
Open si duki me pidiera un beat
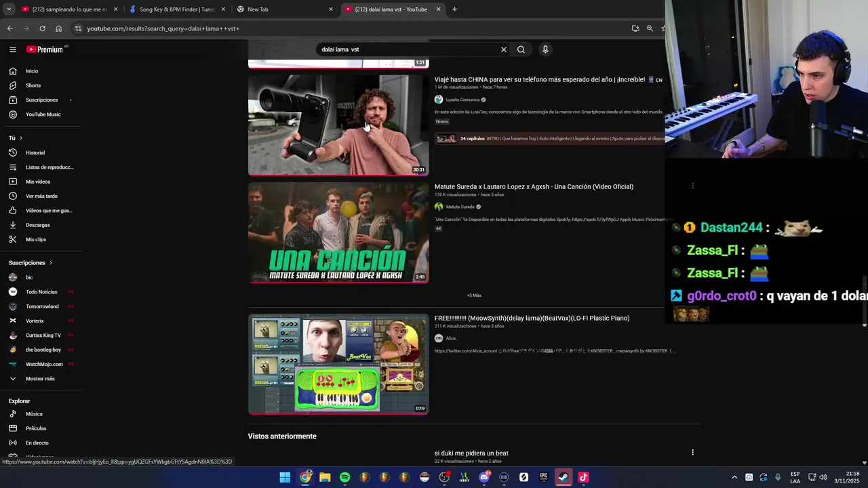[x=471, y=453]
